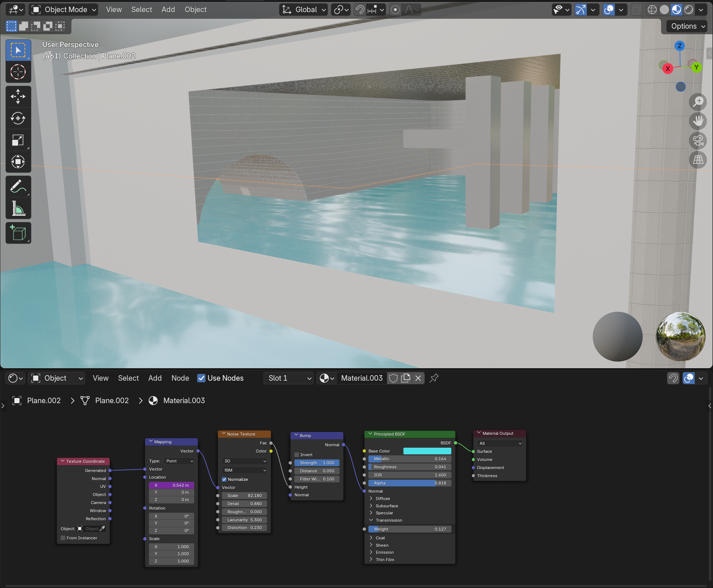
Task: Click the Material.003 name field
Action: (361, 378)
